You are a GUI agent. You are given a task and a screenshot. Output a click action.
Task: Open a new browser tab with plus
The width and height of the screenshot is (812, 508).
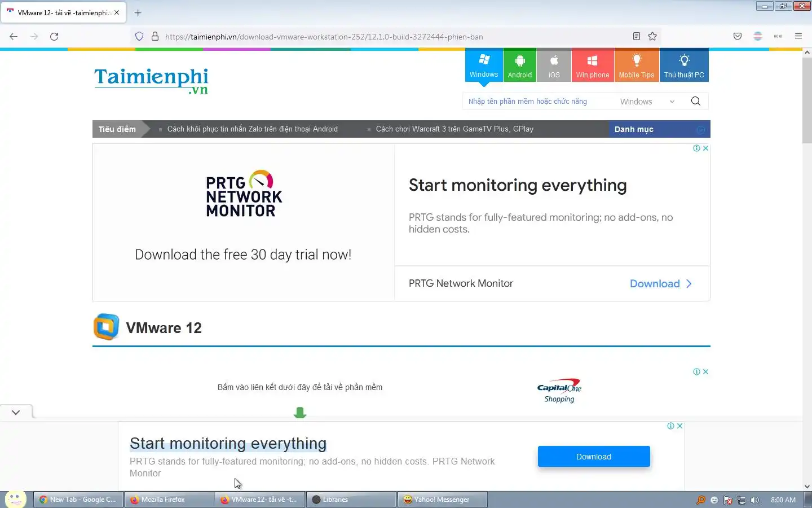pyautogui.click(x=138, y=12)
